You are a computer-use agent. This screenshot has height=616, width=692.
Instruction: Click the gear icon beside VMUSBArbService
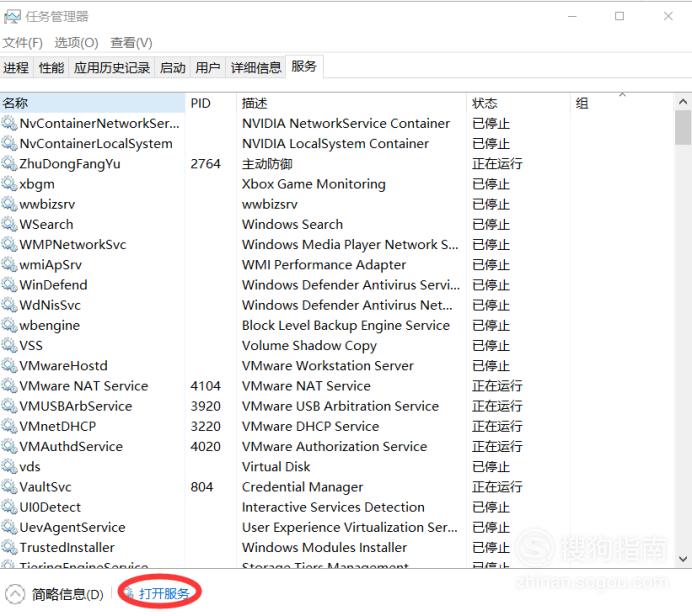pyautogui.click(x=9, y=406)
